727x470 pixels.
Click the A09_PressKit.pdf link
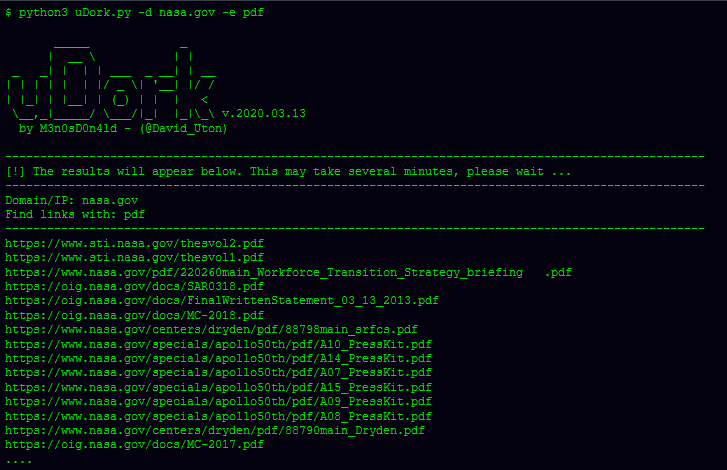(x=218, y=401)
